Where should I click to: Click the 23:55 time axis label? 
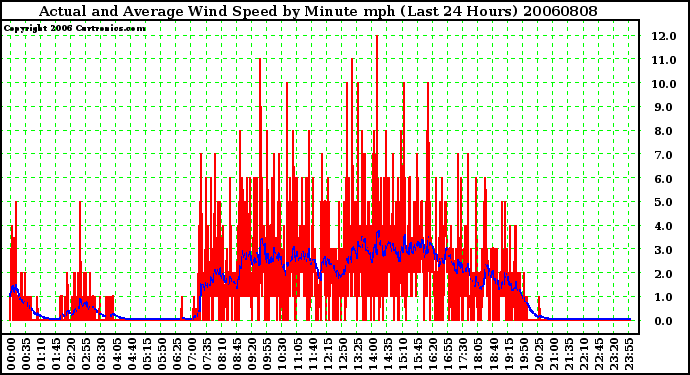click(629, 354)
